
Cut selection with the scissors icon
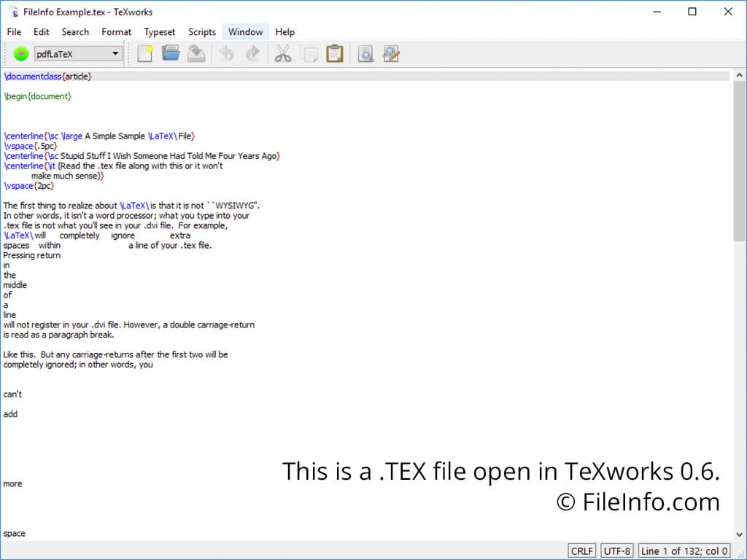tap(283, 53)
